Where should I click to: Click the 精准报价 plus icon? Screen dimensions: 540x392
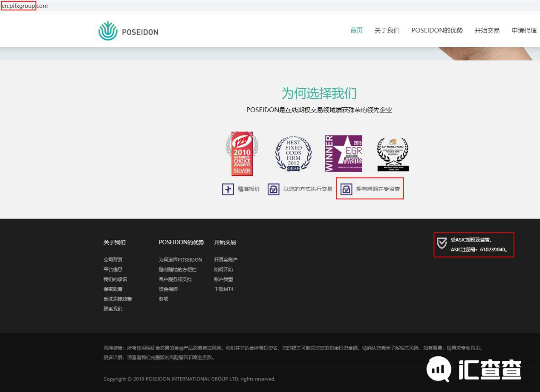(x=228, y=189)
